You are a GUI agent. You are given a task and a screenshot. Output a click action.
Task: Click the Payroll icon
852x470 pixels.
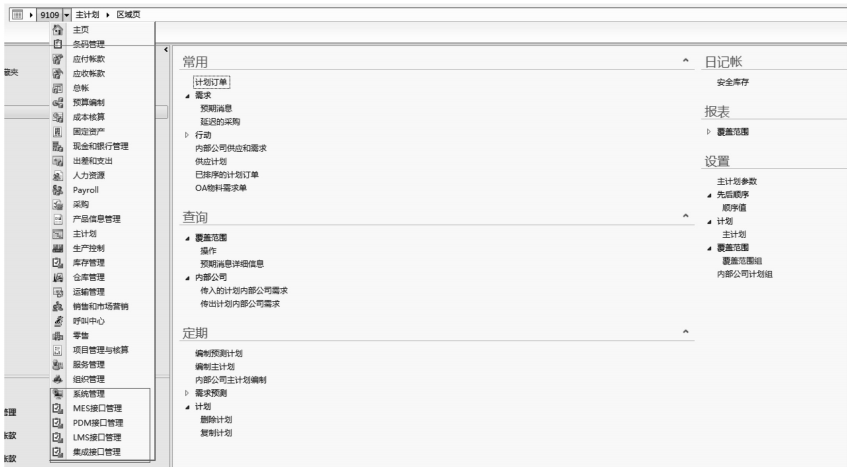click(58, 190)
